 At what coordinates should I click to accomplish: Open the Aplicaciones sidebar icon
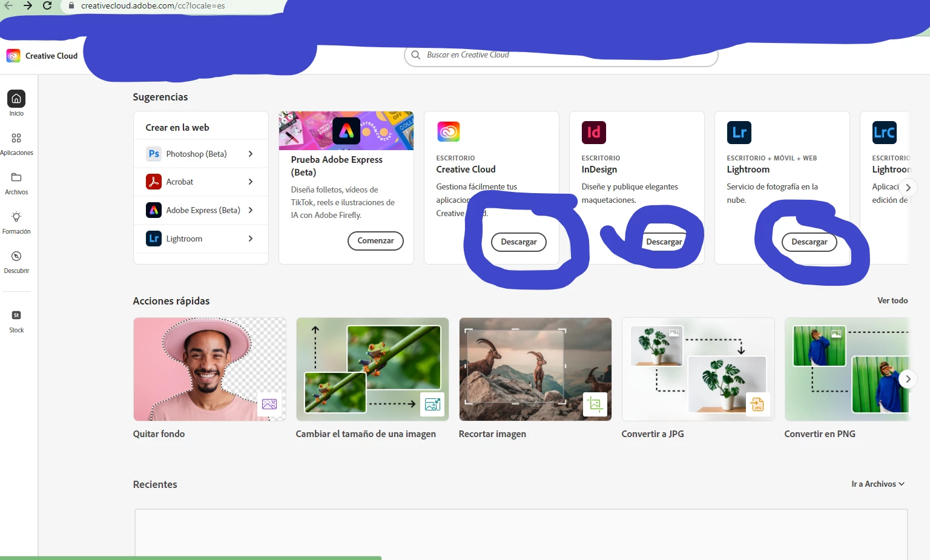[x=16, y=138]
